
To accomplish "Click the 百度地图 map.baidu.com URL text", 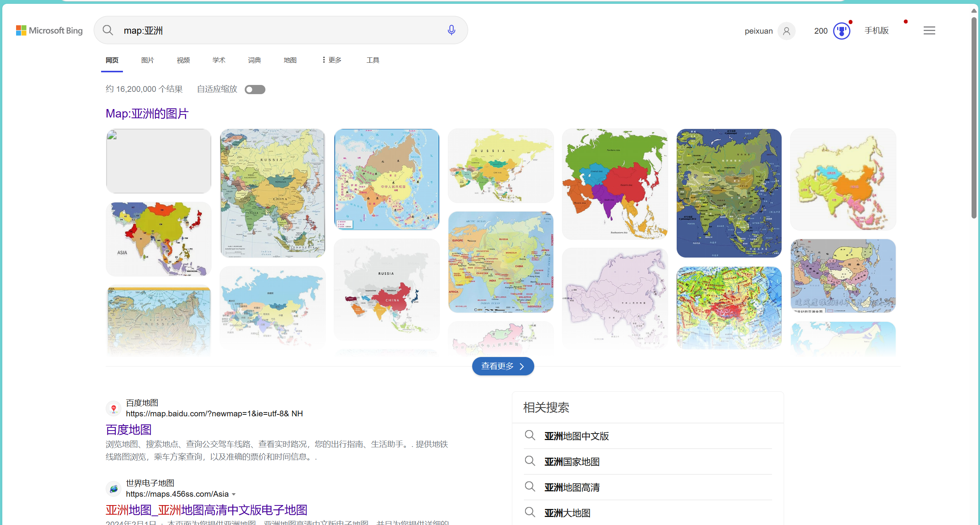I will (x=214, y=414).
